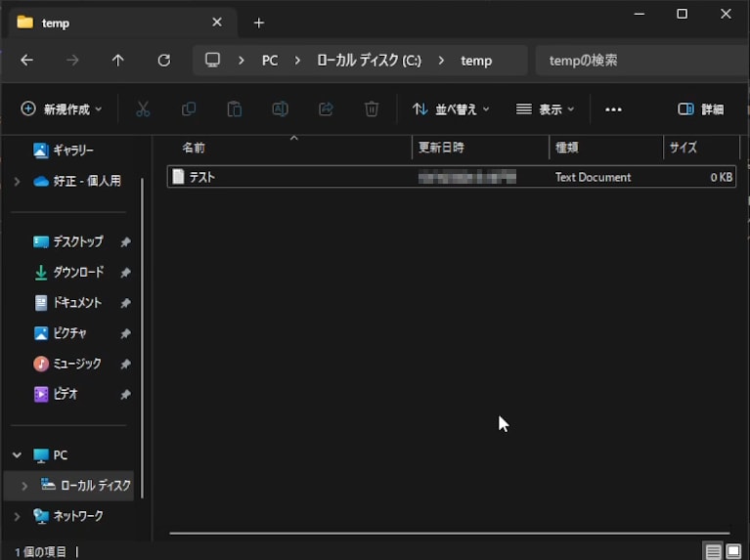The image size is (750, 560).
Task: Click the Delete trash can icon
Action: [372, 109]
